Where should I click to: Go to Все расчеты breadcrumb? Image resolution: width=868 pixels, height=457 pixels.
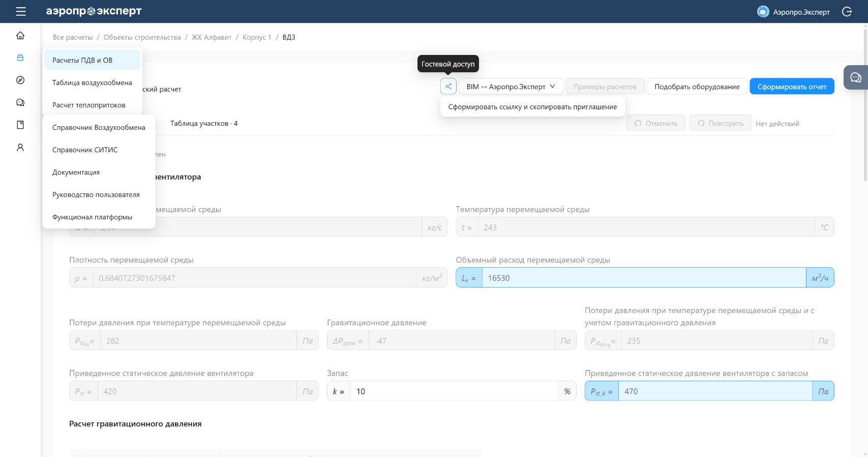(73, 37)
